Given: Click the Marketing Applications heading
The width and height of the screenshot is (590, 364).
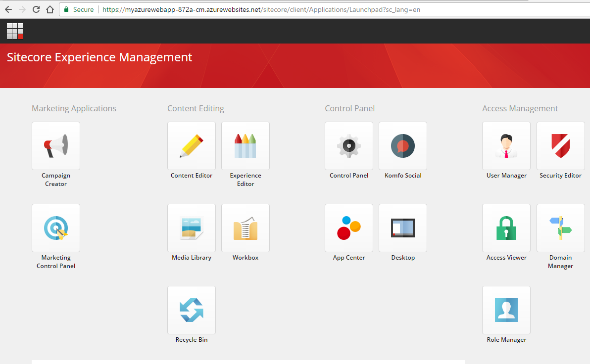Looking at the screenshot, I should pos(74,109).
